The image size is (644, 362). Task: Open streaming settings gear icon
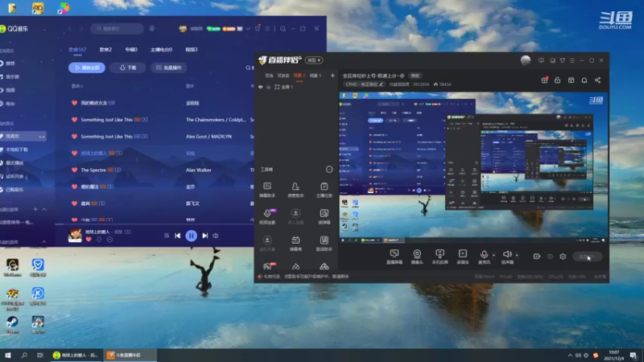pos(563,256)
